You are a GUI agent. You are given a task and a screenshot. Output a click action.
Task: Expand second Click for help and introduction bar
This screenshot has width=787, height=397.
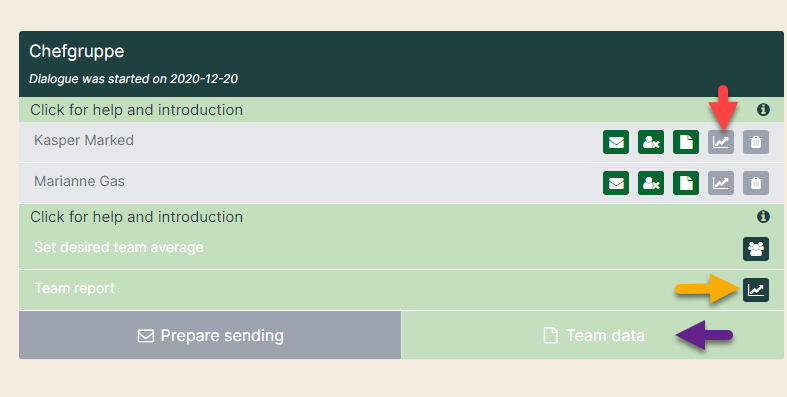pos(401,216)
